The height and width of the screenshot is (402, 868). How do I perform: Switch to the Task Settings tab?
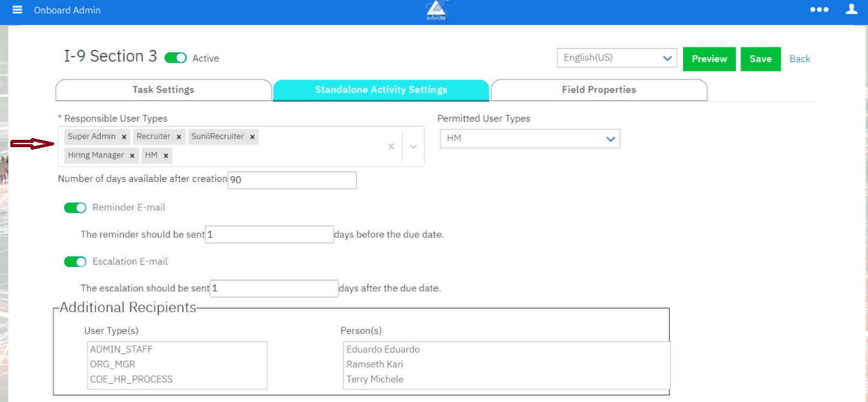click(164, 90)
